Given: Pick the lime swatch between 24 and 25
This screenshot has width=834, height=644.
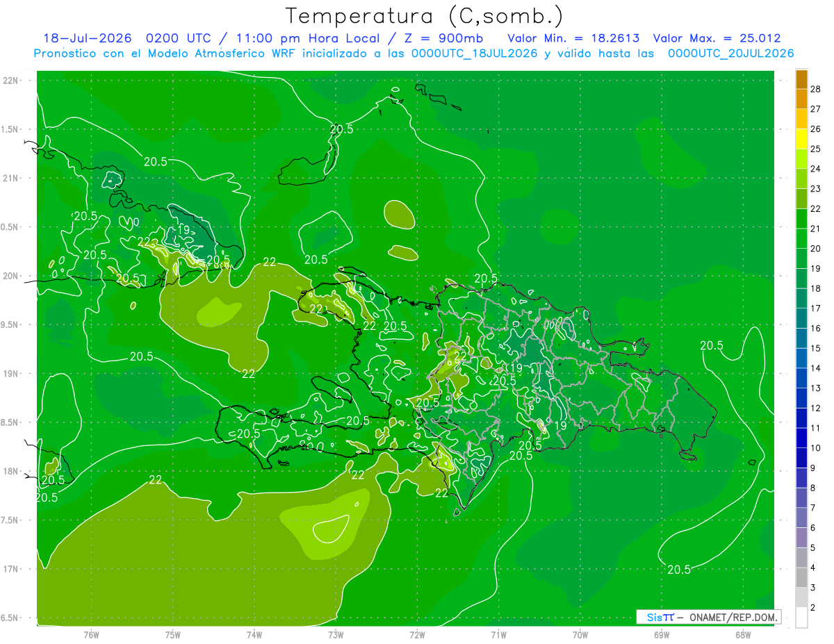Looking at the screenshot, I should (801, 159).
